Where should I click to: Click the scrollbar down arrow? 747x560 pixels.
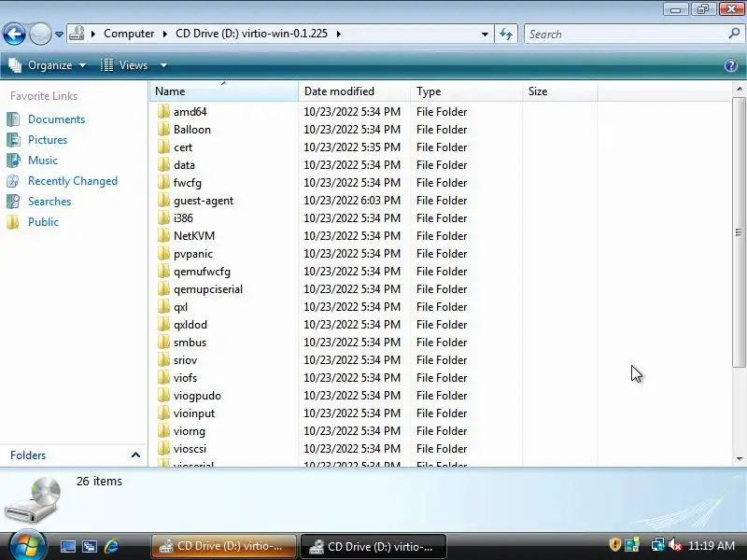tap(739, 459)
